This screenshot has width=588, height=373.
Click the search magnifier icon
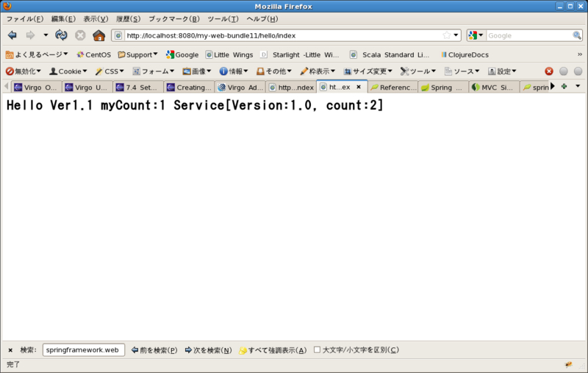tap(577, 35)
